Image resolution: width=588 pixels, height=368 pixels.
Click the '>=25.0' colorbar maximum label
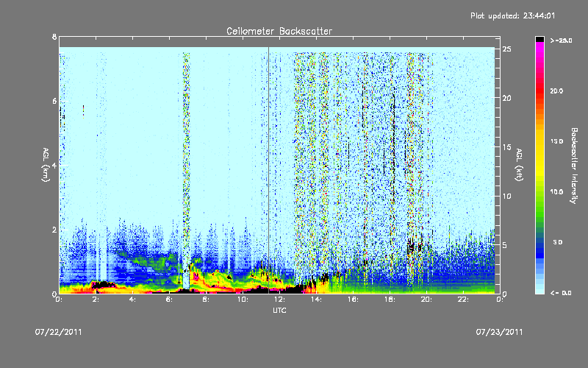[561, 40]
